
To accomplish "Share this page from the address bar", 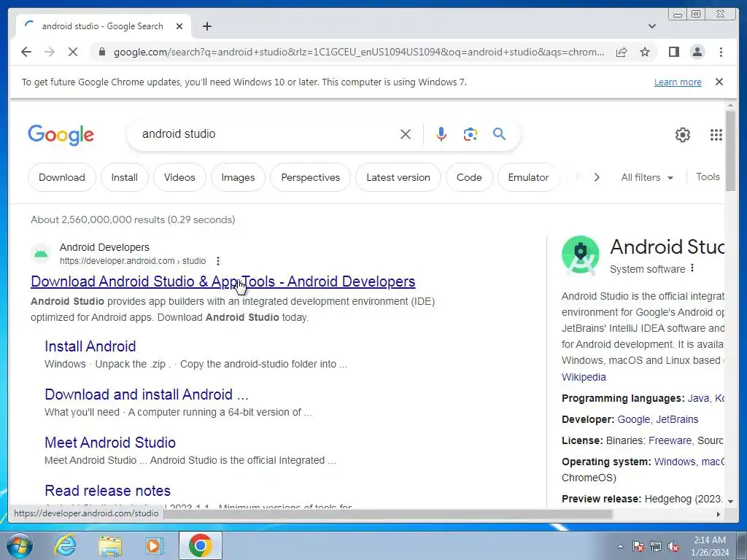I will click(x=622, y=52).
